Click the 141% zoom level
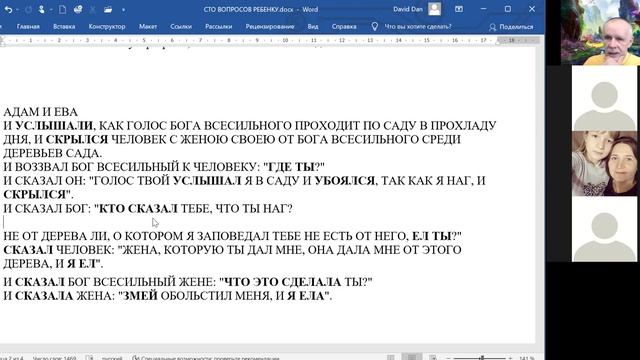Screen dimensions: 640x360 point(527,358)
